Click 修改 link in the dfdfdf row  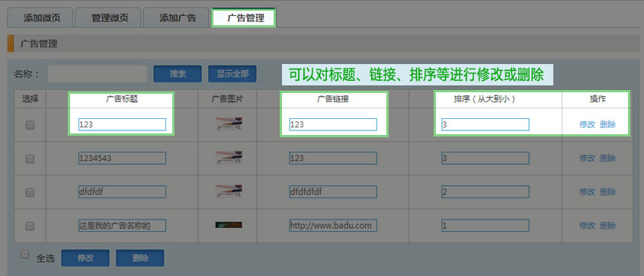click(588, 192)
